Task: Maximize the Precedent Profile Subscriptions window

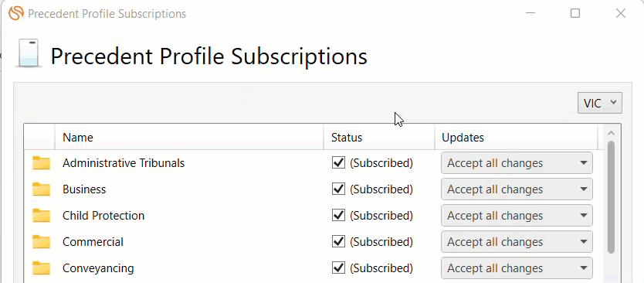Action: (x=575, y=14)
